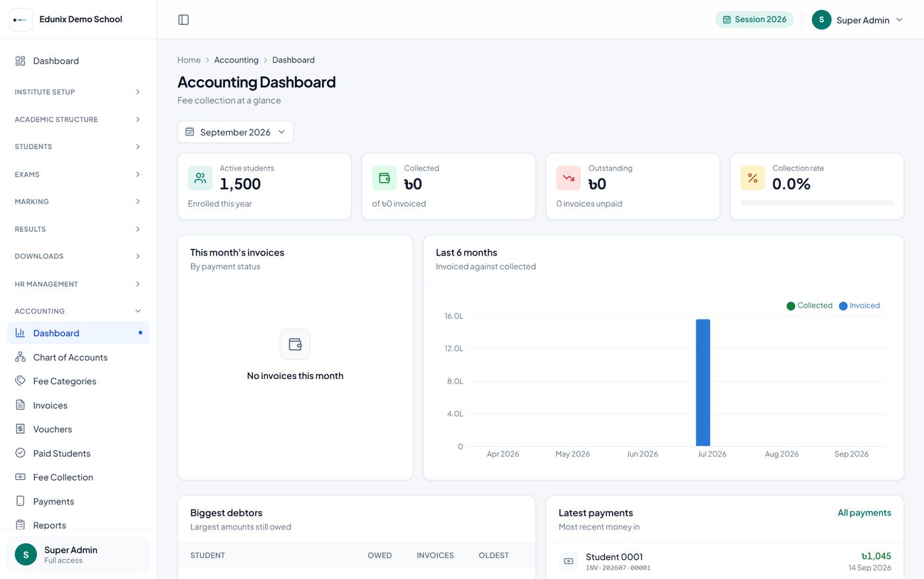Click the Super Admin avatar in sidebar footer
The height and width of the screenshot is (579, 924).
pyautogui.click(x=26, y=555)
